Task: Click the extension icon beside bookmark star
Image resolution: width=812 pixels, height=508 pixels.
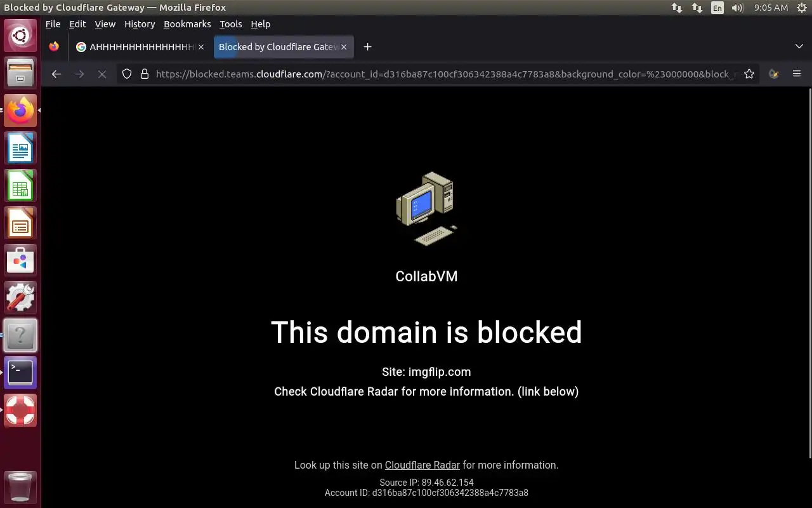Action: point(773,74)
